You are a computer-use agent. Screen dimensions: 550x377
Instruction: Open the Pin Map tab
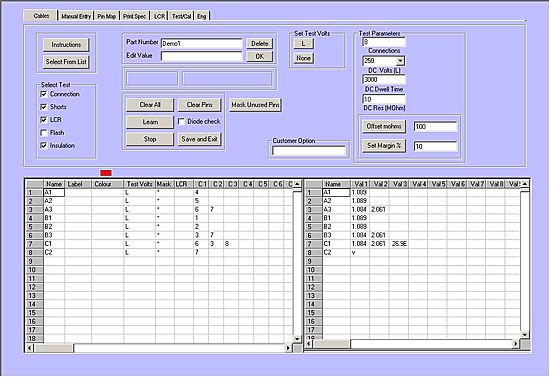107,16
